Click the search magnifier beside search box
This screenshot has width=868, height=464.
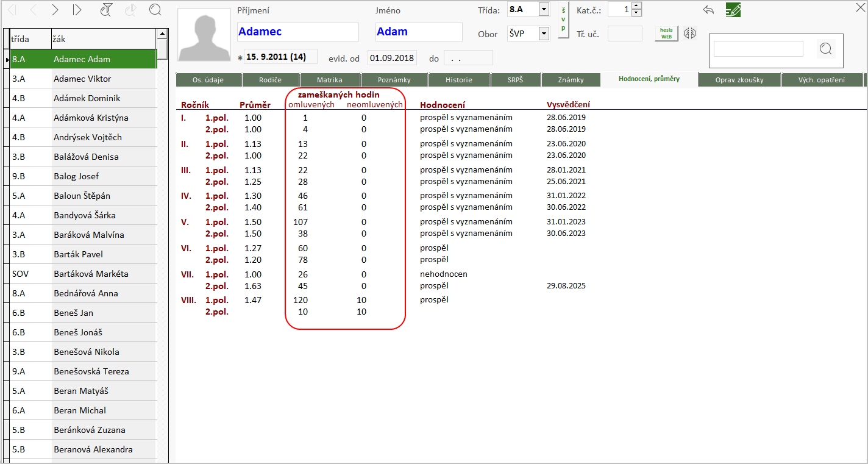[826, 49]
